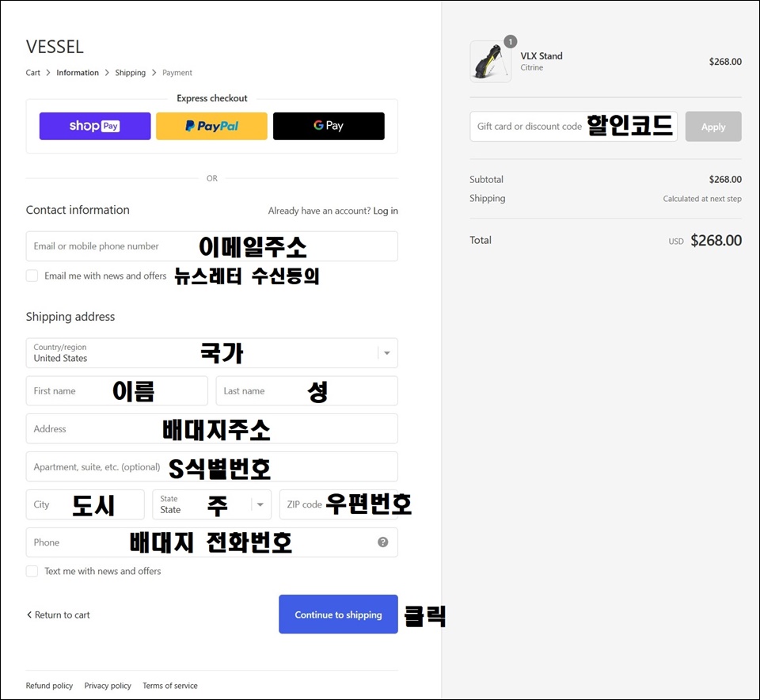Click the Continue to shipping button
Viewport: 760px width, 700px height.
(338, 614)
